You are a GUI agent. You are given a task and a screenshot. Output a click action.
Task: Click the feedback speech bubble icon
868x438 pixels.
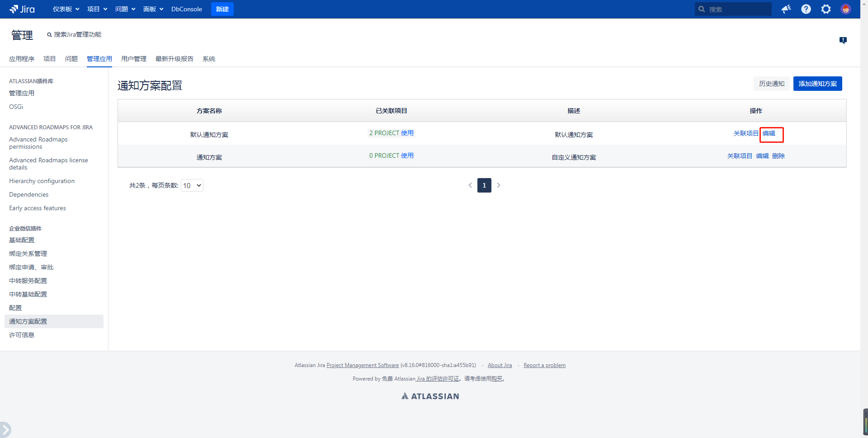pos(843,40)
